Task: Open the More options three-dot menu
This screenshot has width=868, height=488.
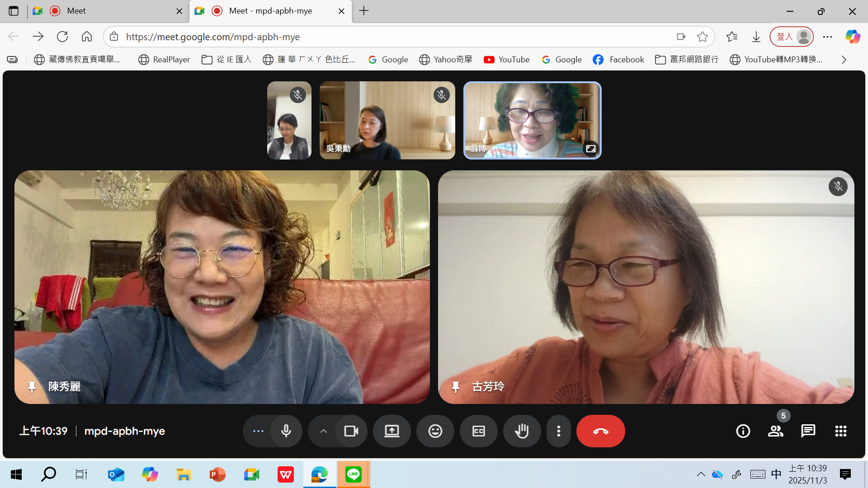Action: pyautogui.click(x=559, y=431)
